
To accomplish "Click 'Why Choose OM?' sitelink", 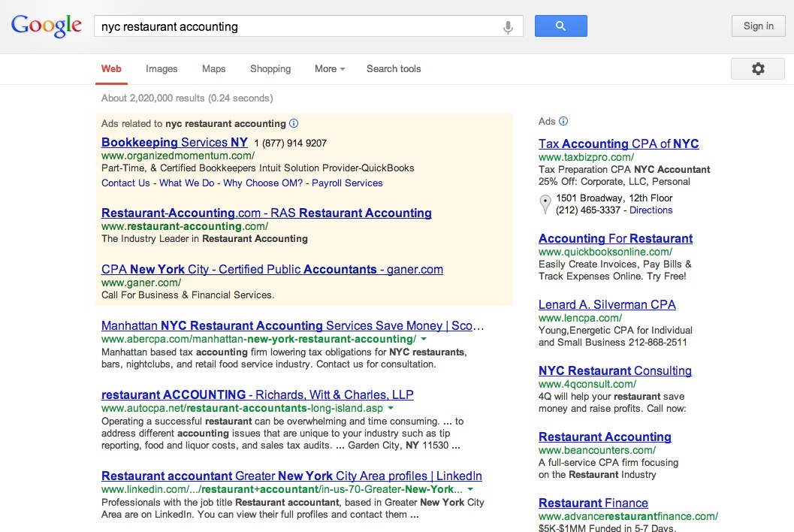I will (263, 183).
